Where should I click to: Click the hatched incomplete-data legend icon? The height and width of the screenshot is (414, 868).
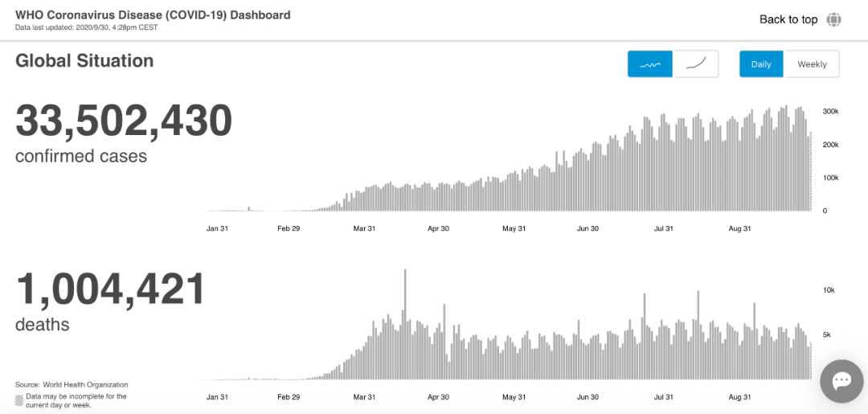[19, 400]
